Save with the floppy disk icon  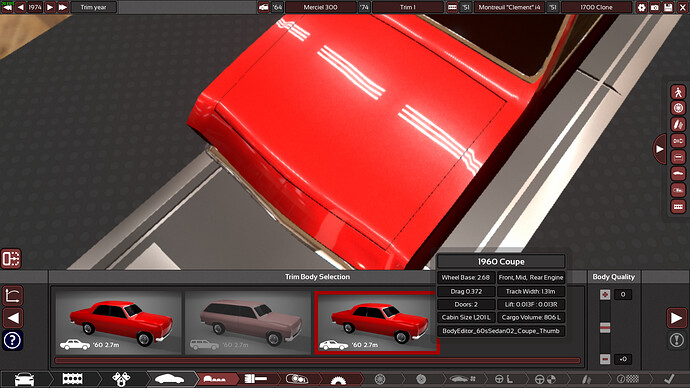(668, 7)
